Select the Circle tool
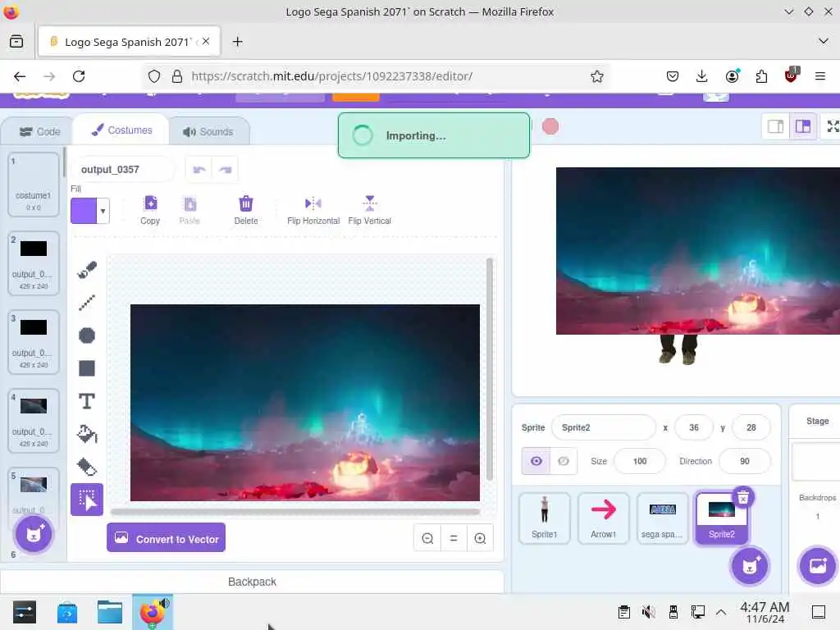The width and height of the screenshot is (840, 630). point(87,336)
